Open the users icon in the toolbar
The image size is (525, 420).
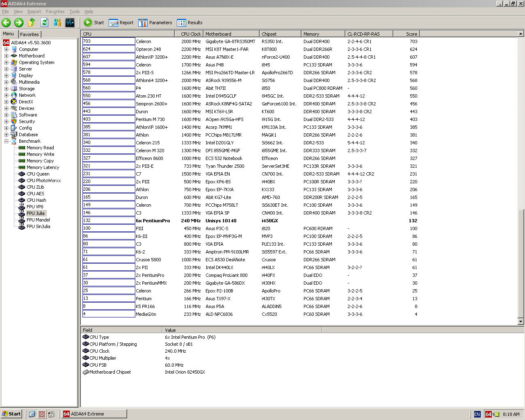tap(57, 23)
